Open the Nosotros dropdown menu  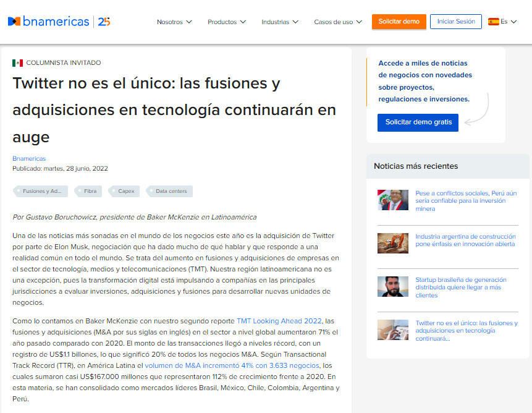pos(174,22)
